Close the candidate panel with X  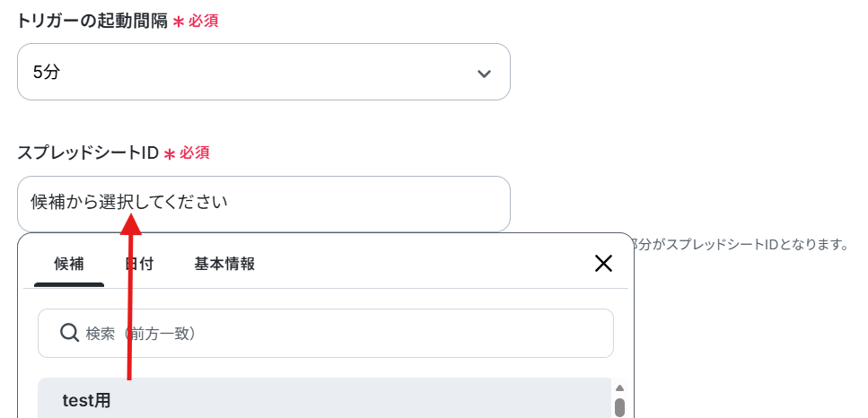tap(603, 263)
